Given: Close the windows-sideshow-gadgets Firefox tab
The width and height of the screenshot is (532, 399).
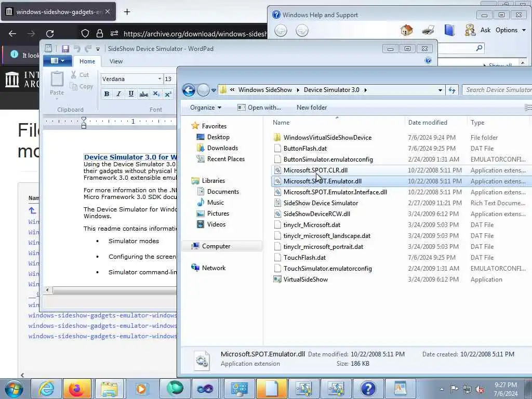Looking at the screenshot, I should [108, 11].
